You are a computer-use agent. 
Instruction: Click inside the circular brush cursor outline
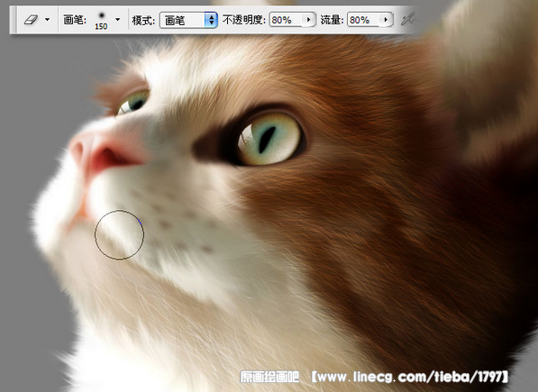click(x=119, y=234)
